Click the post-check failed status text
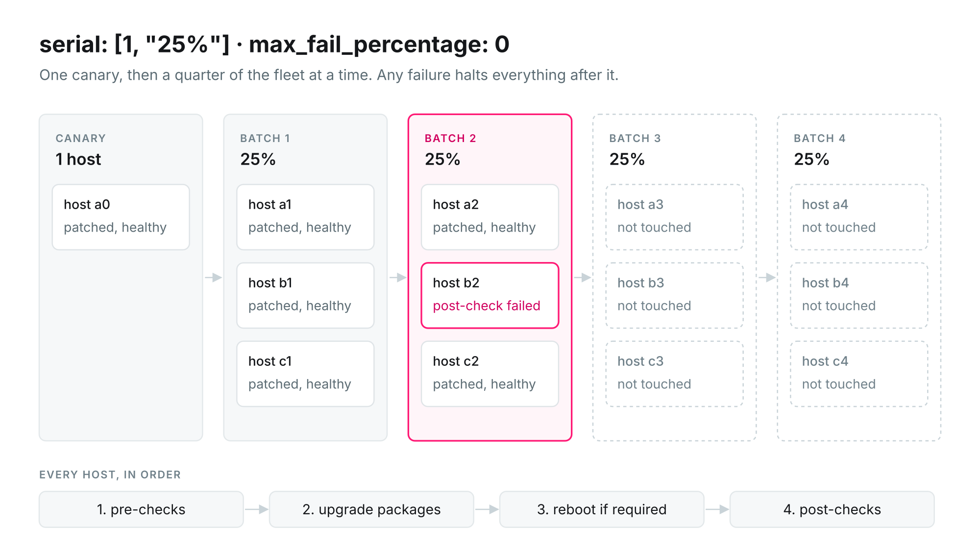The height and width of the screenshot is (551, 980). pyautogui.click(x=487, y=306)
